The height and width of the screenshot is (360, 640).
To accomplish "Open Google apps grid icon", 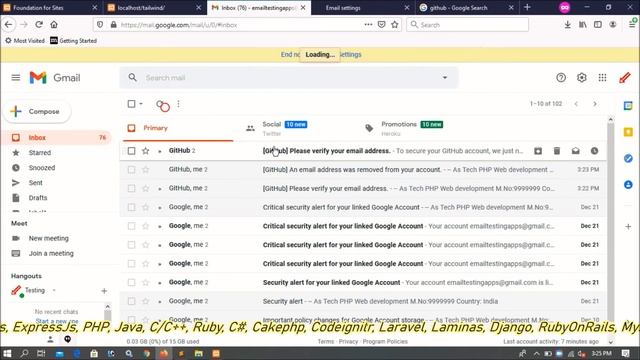I will point(602,78).
